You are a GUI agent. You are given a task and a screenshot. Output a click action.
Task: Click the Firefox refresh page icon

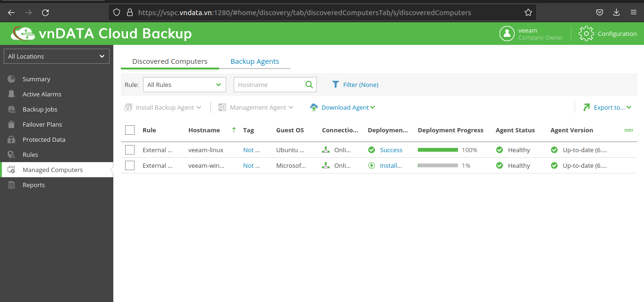coord(45,13)
